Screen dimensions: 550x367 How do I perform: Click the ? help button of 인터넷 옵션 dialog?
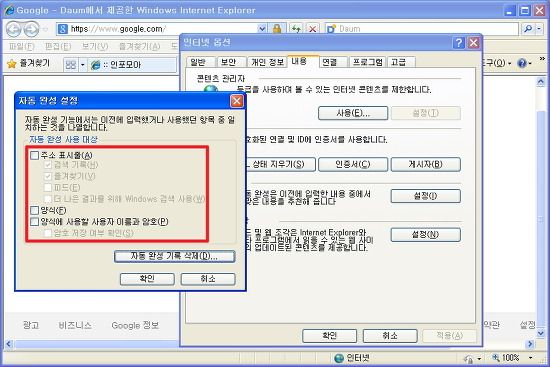coord(458,43)
